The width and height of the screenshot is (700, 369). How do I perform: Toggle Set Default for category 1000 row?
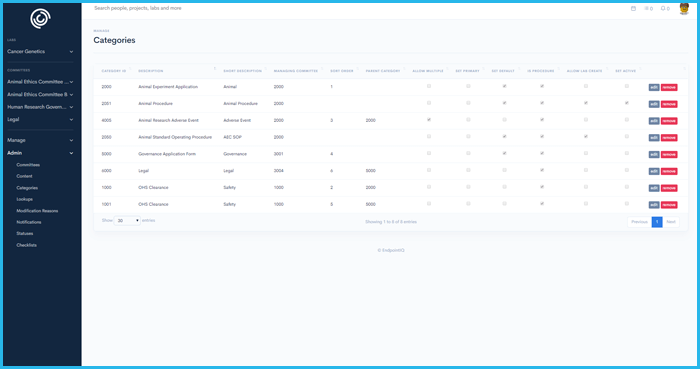click(x=504, y=187)
